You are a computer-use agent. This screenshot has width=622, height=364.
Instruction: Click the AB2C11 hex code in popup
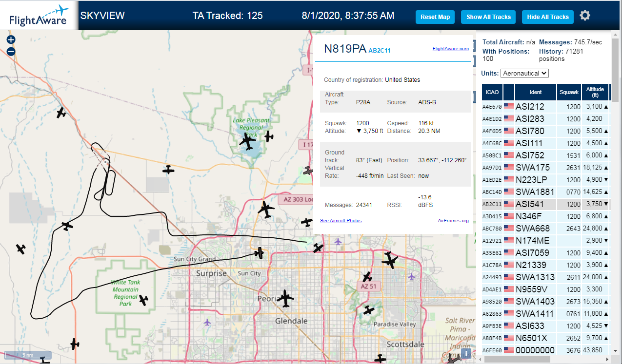tap(380, 50)
